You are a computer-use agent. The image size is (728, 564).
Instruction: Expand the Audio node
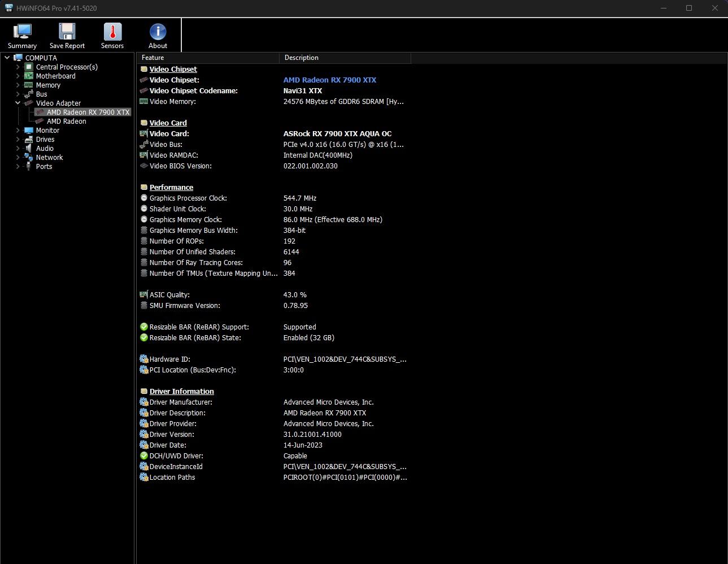coord(18,148)
